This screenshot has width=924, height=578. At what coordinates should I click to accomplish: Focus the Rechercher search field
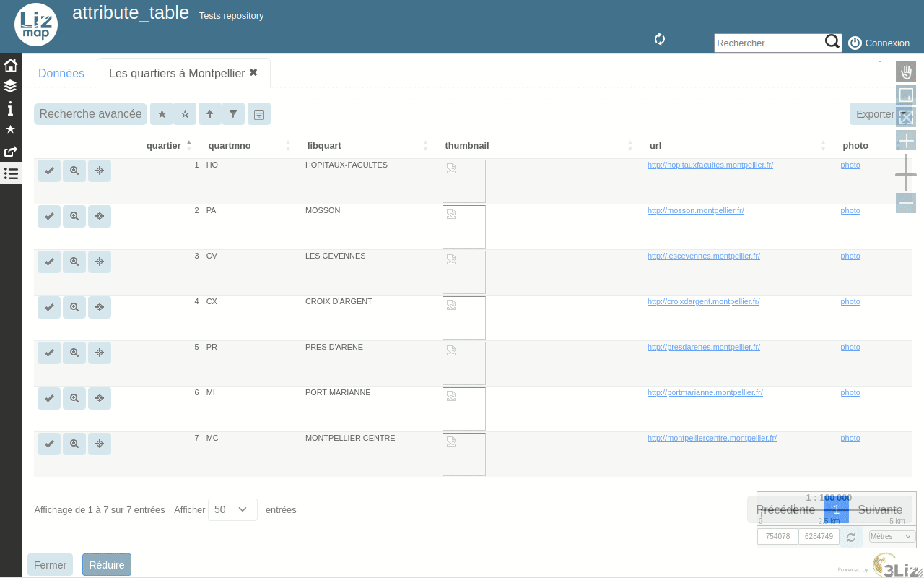coord(770,43)
